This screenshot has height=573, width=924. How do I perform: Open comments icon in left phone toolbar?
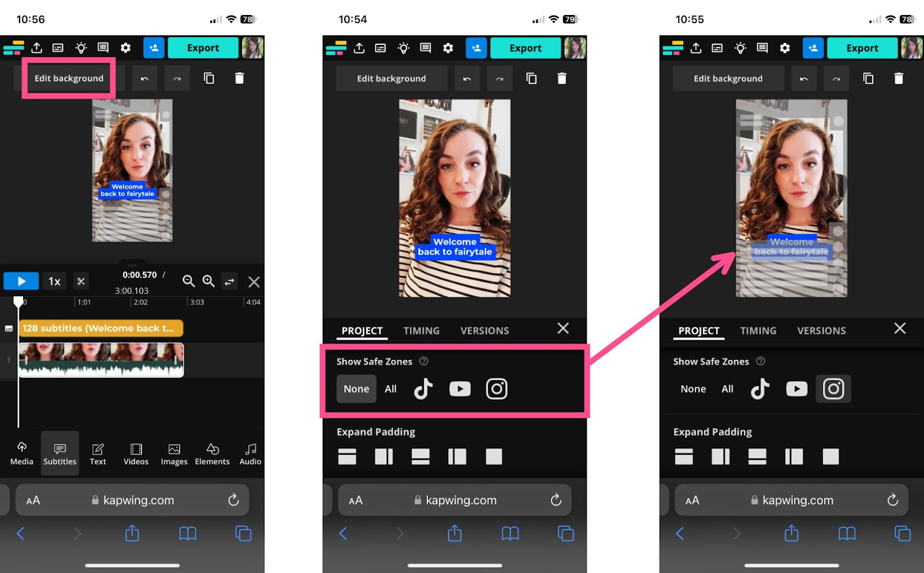point(103,48)
